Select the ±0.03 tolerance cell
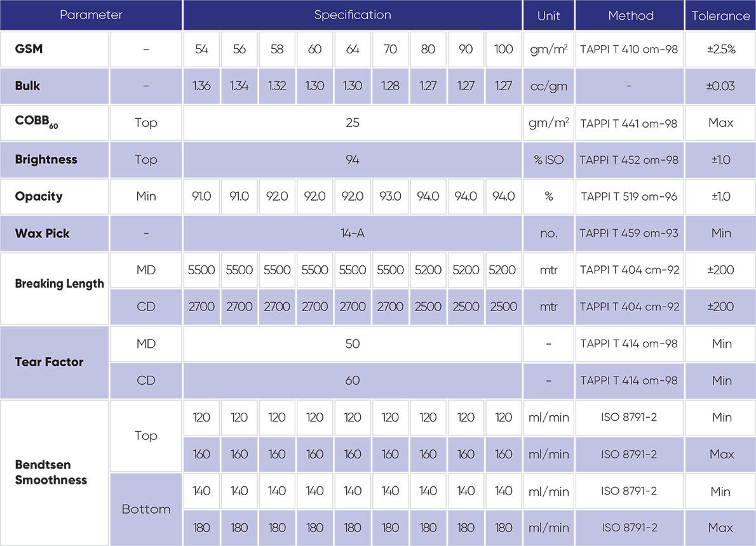Screen dimensions: 756x546 point(720,86)
